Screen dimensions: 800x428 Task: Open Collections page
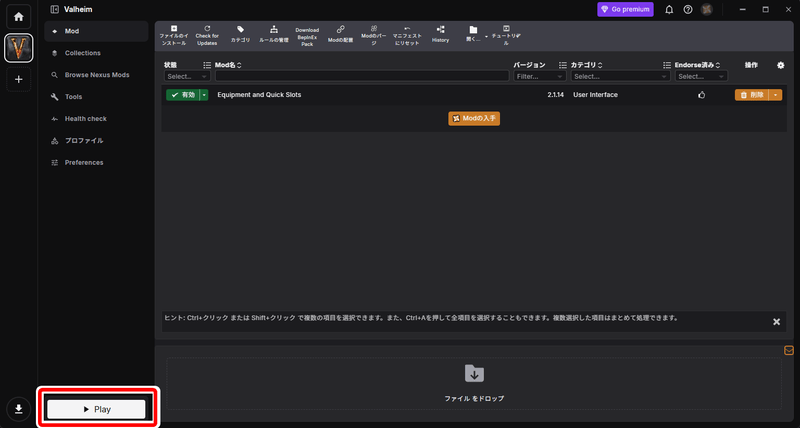[x=96, y=53]
